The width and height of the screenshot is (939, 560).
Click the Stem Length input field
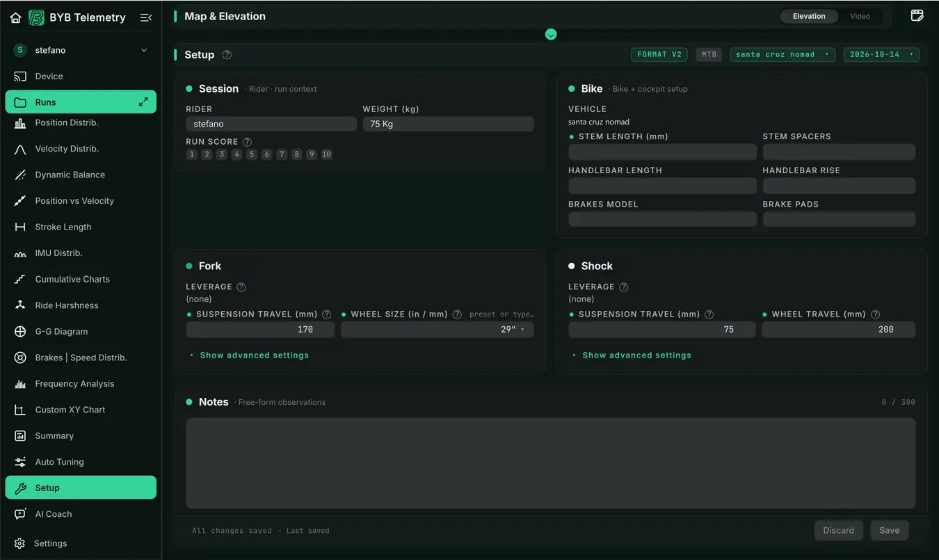[x=663, y=152]
